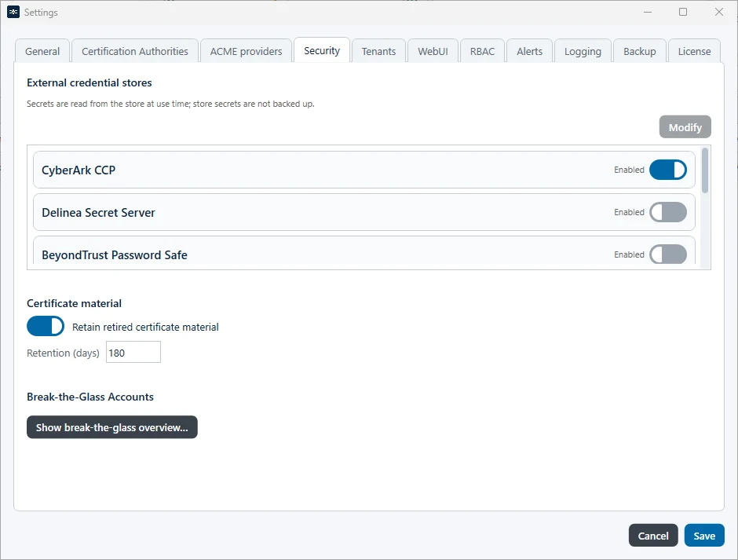Click the Modify button
Viewport: 738px width, 560px height.
pyautogui.click(x=685, y=127)
